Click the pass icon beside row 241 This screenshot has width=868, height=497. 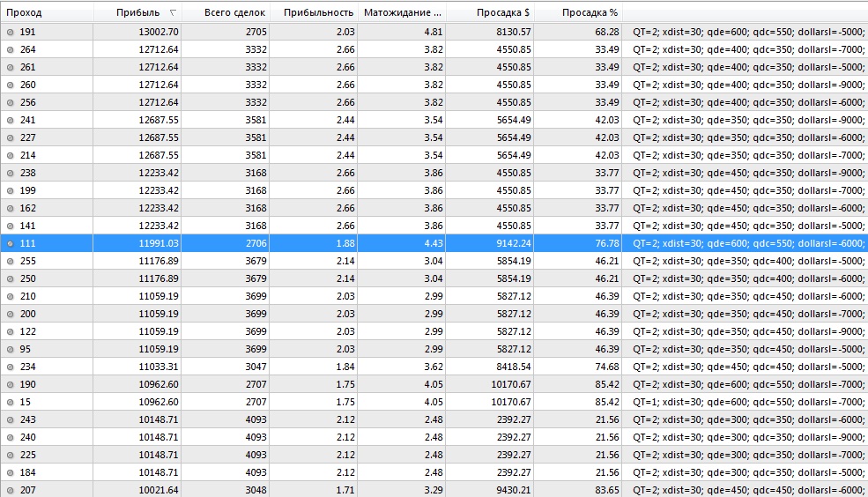(x=10, y=120)
